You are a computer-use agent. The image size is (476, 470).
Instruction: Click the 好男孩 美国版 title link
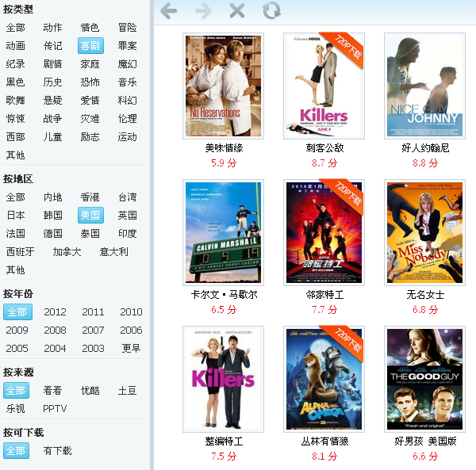pos(425,441)
